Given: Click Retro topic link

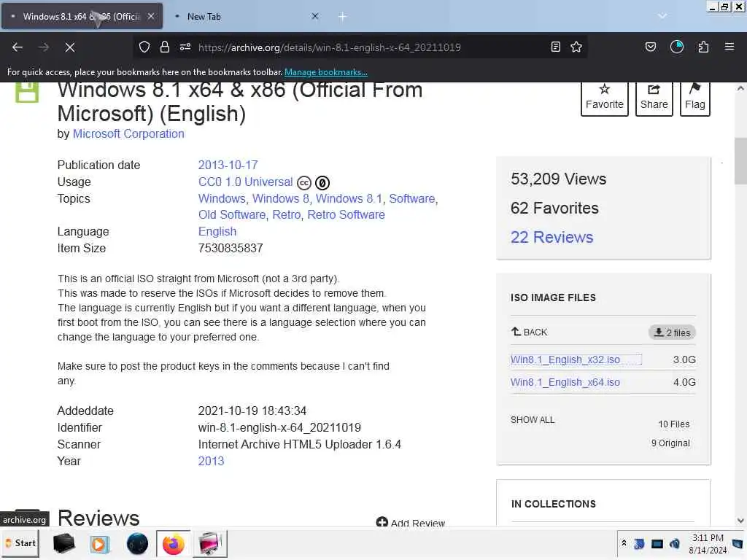Looking at the screenshot, I should tap(286, 215).
